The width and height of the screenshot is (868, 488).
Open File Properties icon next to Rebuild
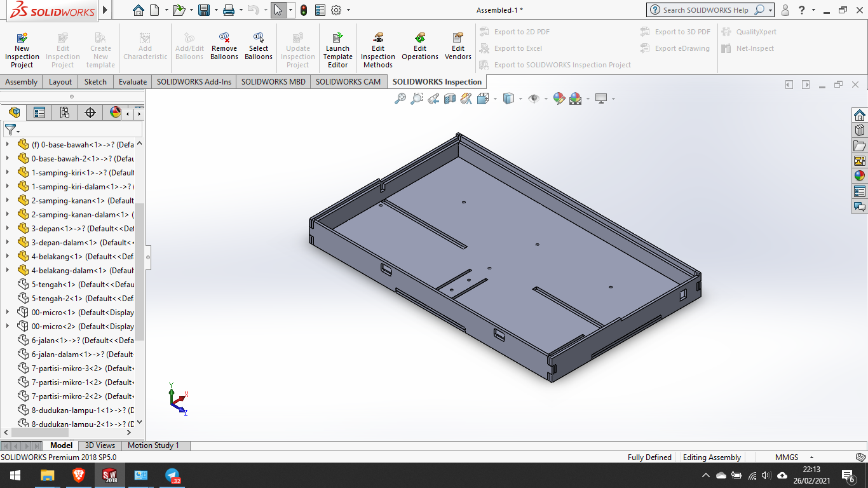pyautogui.click(x=320, y=10)
